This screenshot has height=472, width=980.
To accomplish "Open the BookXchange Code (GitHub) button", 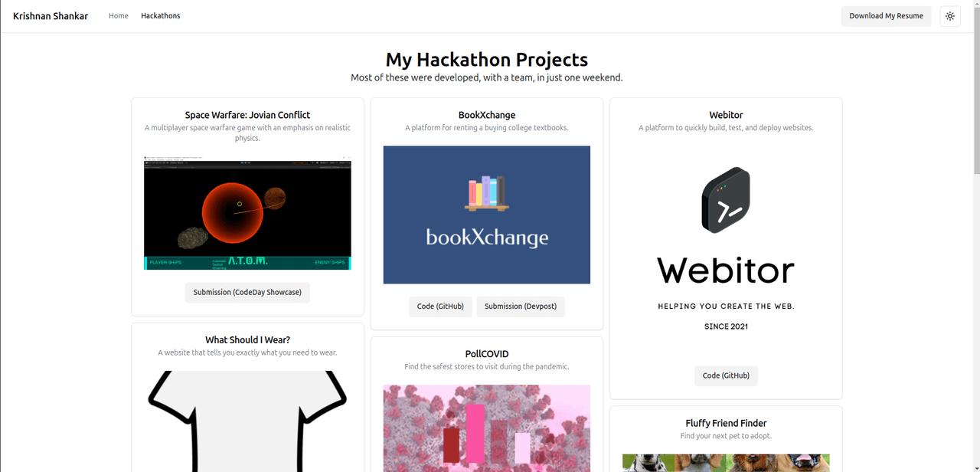I will [440, 306].
